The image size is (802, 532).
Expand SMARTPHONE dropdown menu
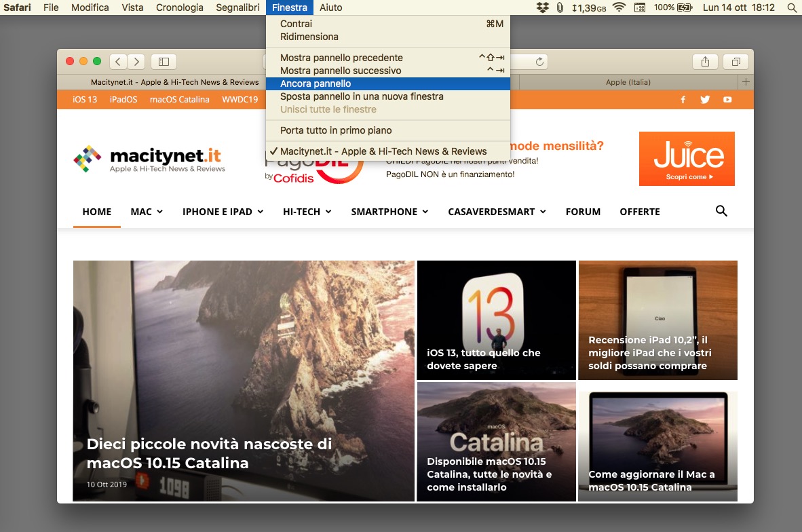coord(389,212)
